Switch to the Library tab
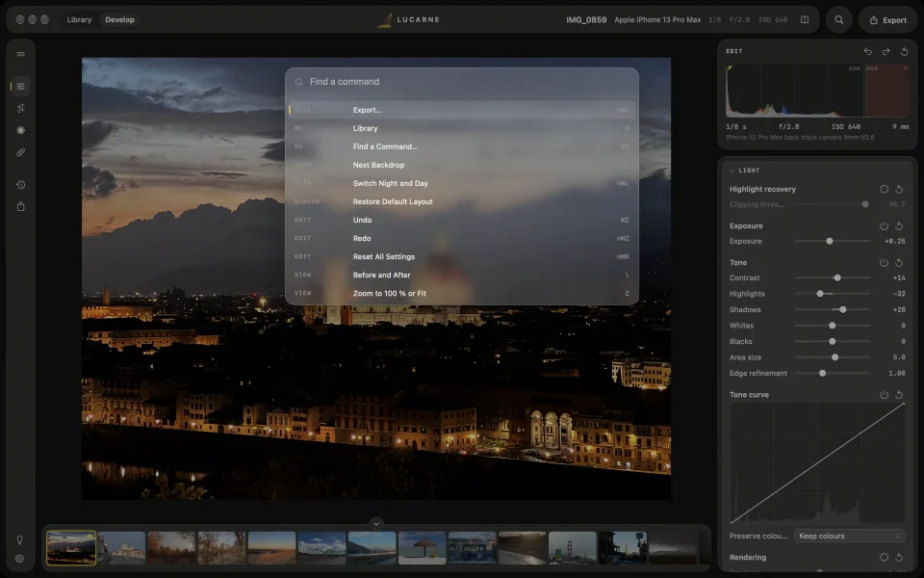The image size is (924, 578). pyautogui.click(x=79, y=19)
